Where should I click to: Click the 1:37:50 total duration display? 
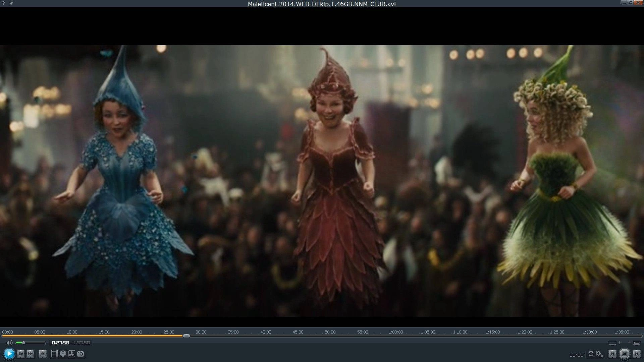click(82, 343)
